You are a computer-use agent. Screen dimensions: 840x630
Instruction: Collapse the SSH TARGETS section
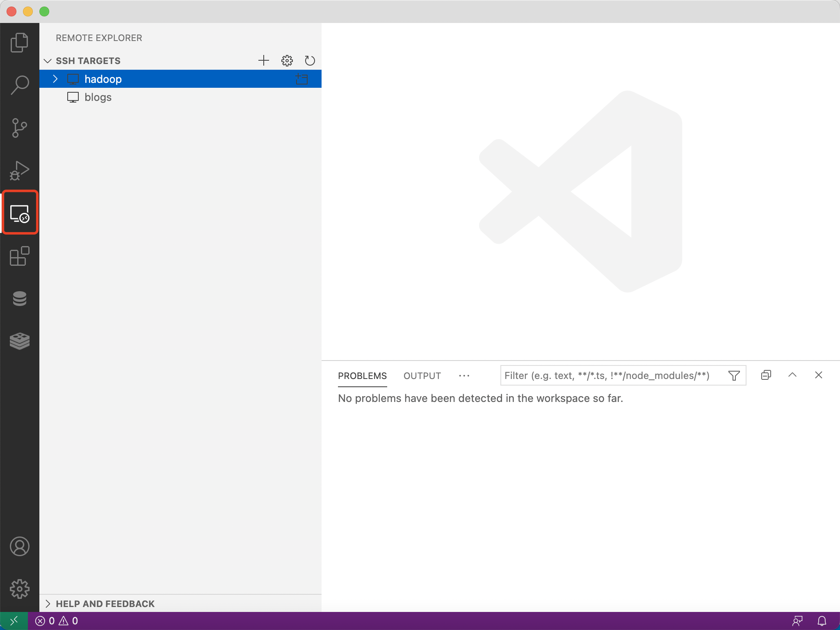point(48,61)
